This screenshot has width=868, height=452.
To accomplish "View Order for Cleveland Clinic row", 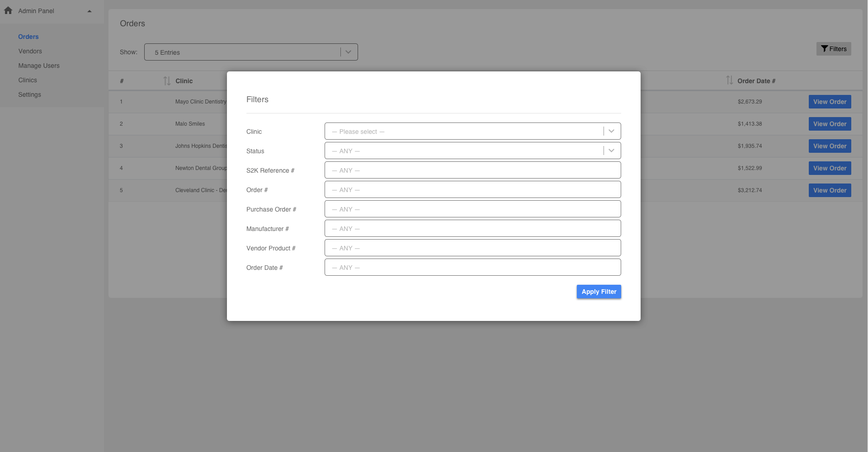I will pyautogui.click(x=830, y=190).
